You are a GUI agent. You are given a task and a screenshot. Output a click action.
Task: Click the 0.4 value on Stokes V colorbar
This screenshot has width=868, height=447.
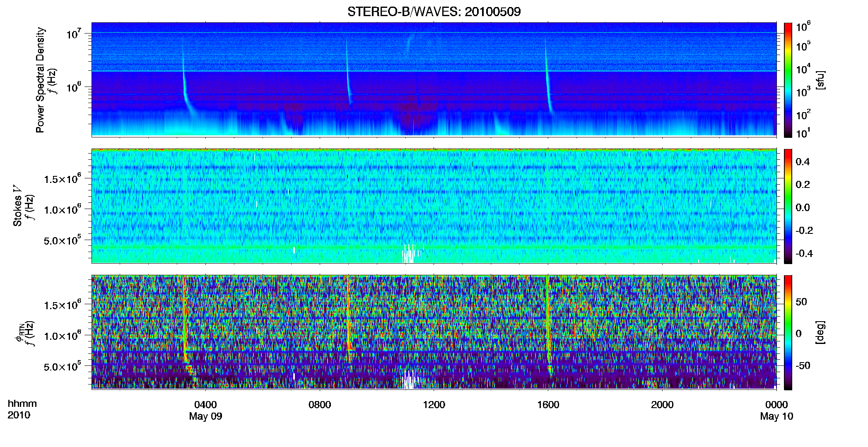pyautogui.click(x=803, y=162)
